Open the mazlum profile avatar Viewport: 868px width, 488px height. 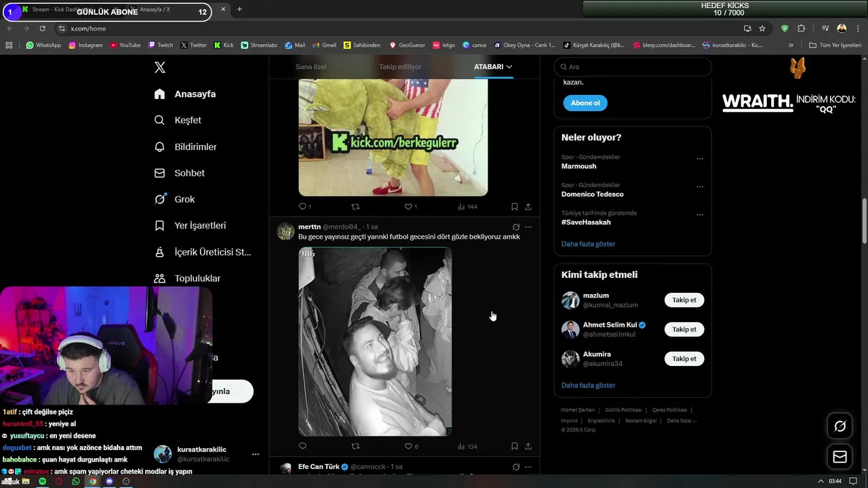[x=570, y=300]
